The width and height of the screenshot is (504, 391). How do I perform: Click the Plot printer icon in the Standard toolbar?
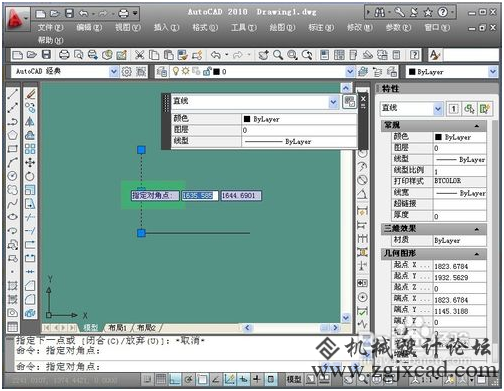tap(64, 55)
